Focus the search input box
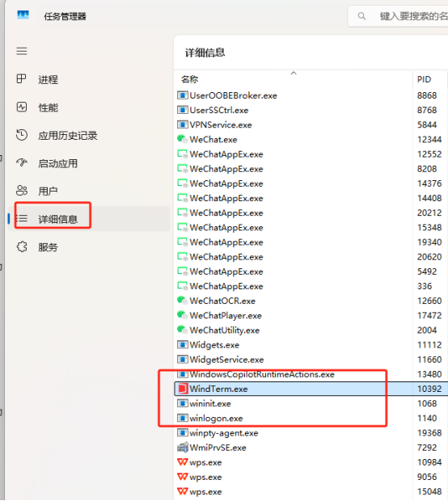 [x=398, y=16]
